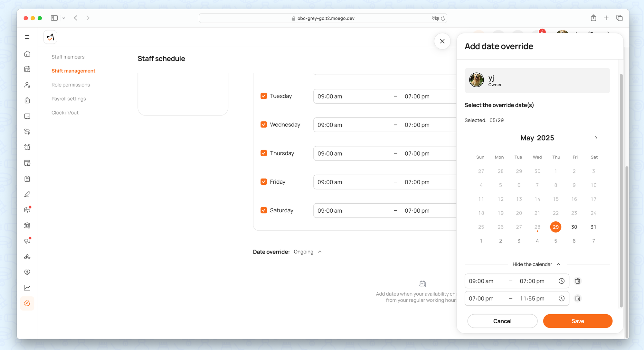Viewport: 644px width, 350px height.
Task: Disable the Saturday checkbox
Action: [264, 210]
